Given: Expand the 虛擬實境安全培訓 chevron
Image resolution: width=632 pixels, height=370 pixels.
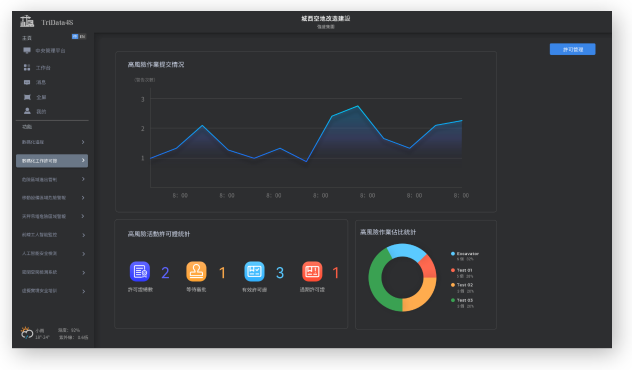Looking at the screenshot, I should (83, 291).
